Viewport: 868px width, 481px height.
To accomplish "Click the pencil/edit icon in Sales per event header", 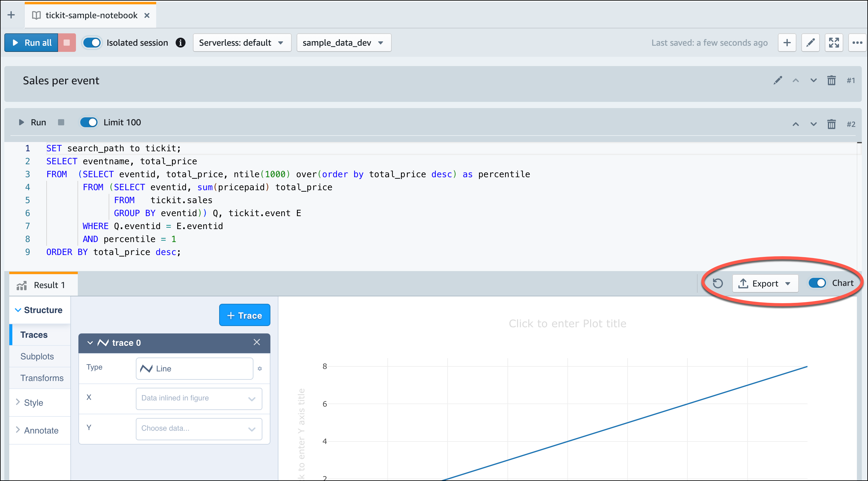I will tap(778, 81).
